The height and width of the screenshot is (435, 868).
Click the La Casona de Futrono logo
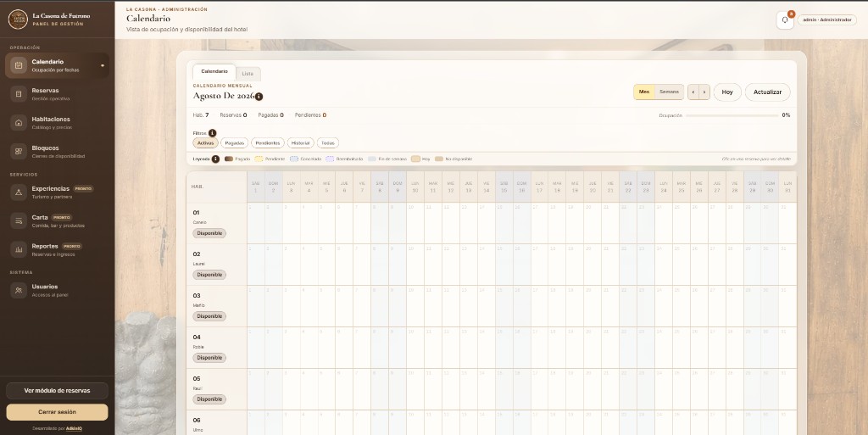pos(18,20)
